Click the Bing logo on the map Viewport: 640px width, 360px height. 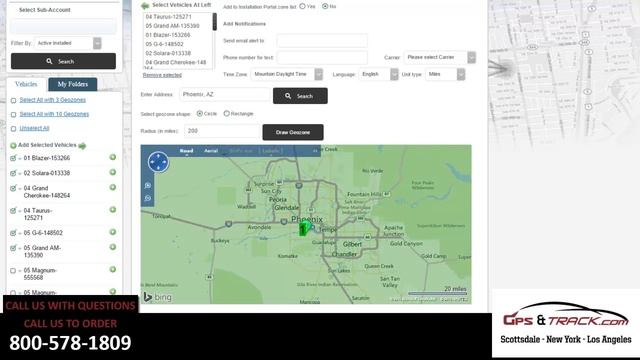point(158,297)
